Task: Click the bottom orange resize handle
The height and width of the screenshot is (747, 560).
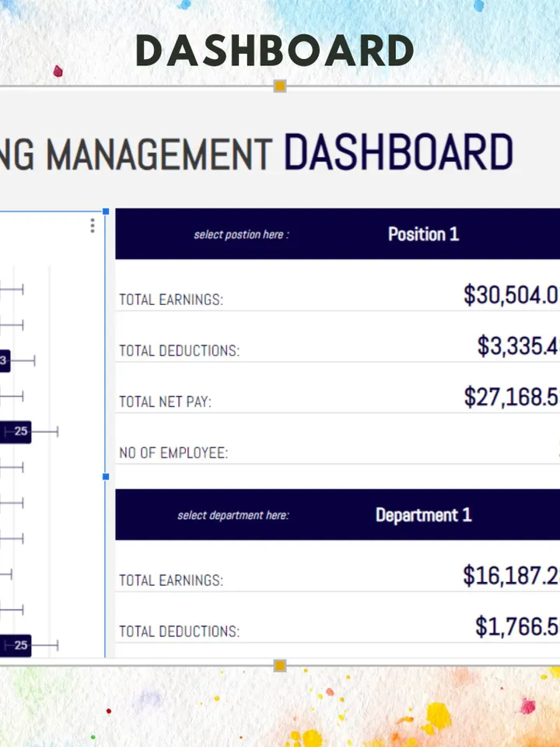Action: (280, 665)
